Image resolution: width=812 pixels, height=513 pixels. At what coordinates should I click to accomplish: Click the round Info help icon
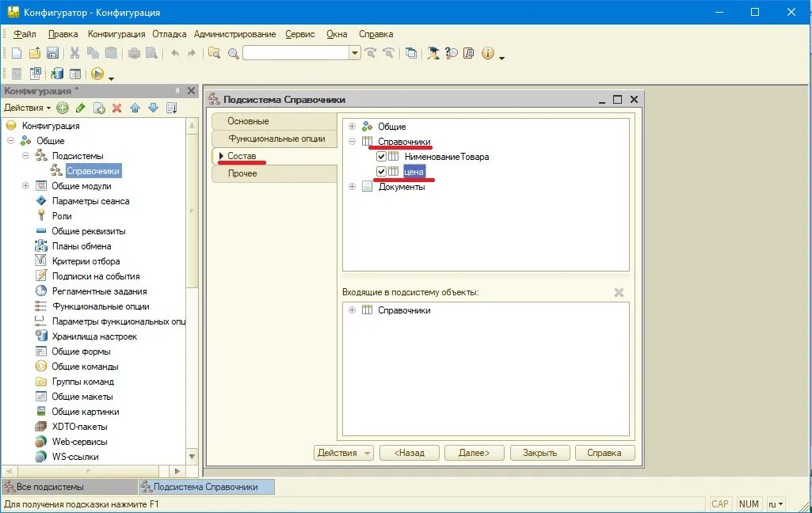(x=488, y=53)
